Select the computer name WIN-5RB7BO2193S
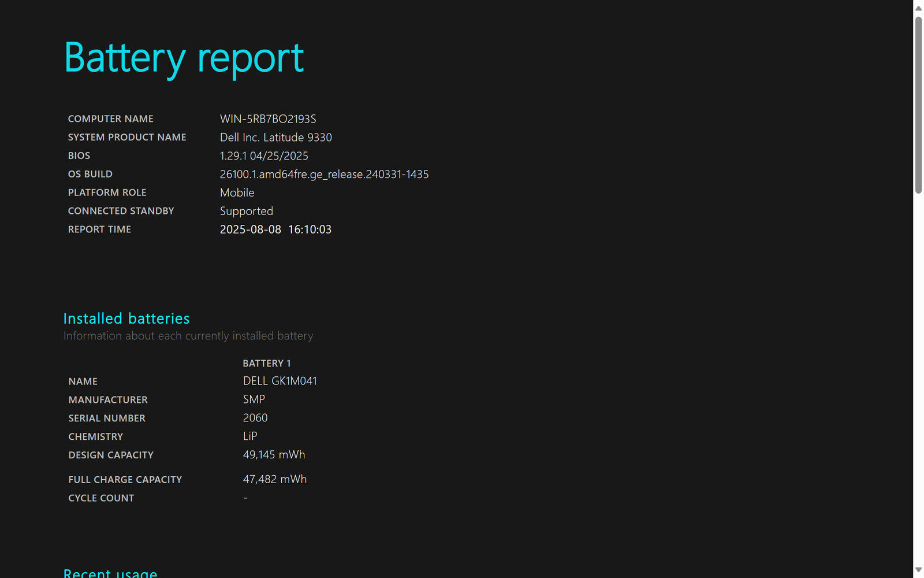 [x=268, y=119]
